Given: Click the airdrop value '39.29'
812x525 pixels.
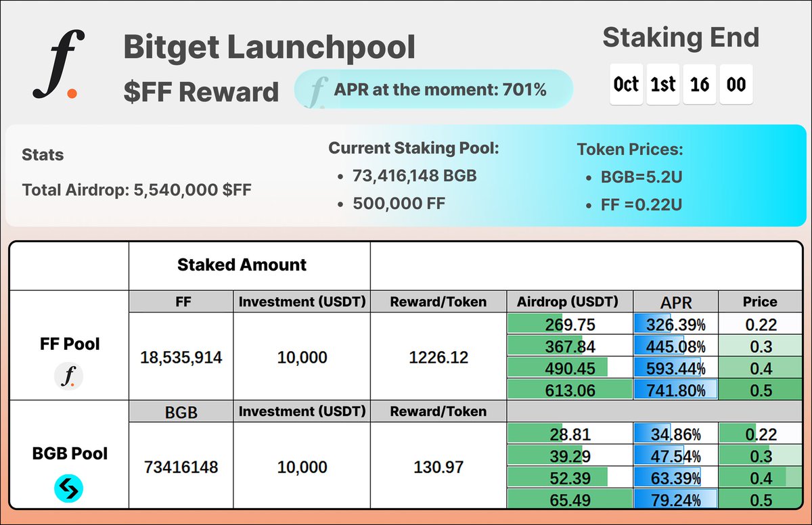Looking at the screenshot, I should click(569, 455).
